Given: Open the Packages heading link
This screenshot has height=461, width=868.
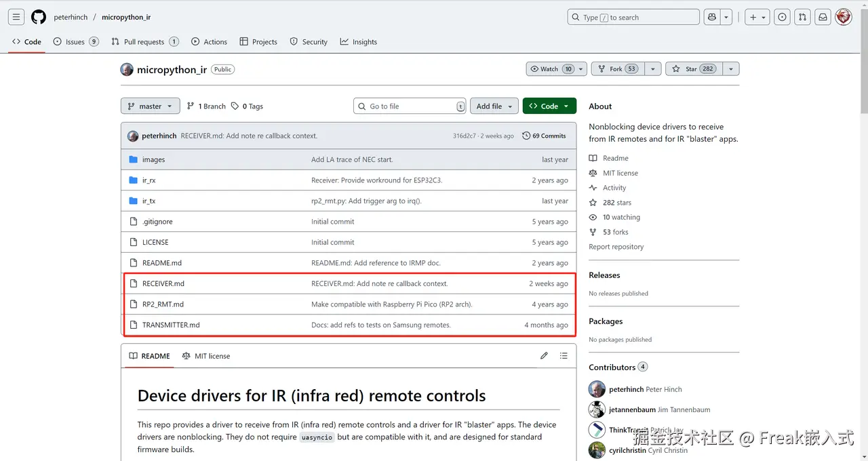Looking at the screenshot, I should click(606, 321).
